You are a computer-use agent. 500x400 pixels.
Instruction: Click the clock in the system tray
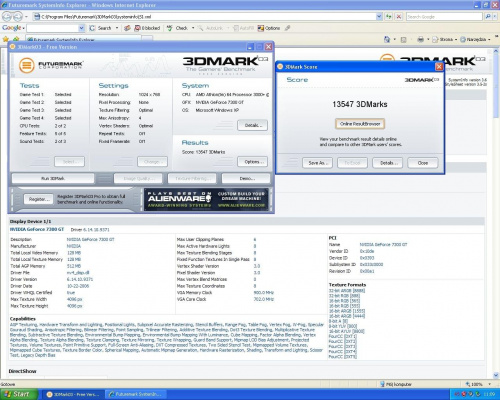click(x=489, y=394)
